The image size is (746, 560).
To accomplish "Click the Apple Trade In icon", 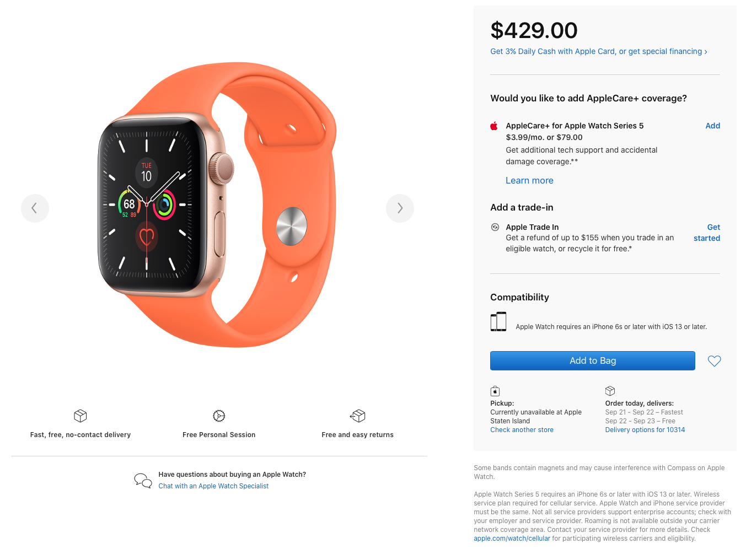I will tap(495, 227).
